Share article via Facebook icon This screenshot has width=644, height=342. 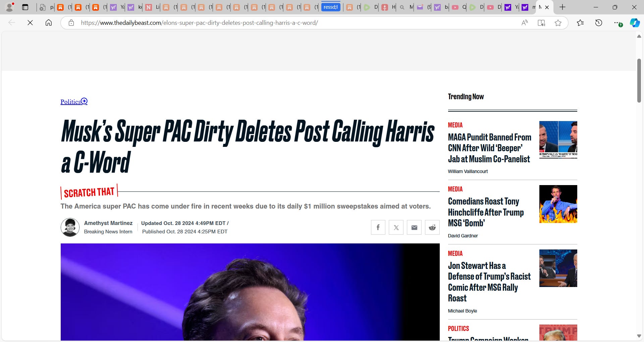click(x=378, y=227)
